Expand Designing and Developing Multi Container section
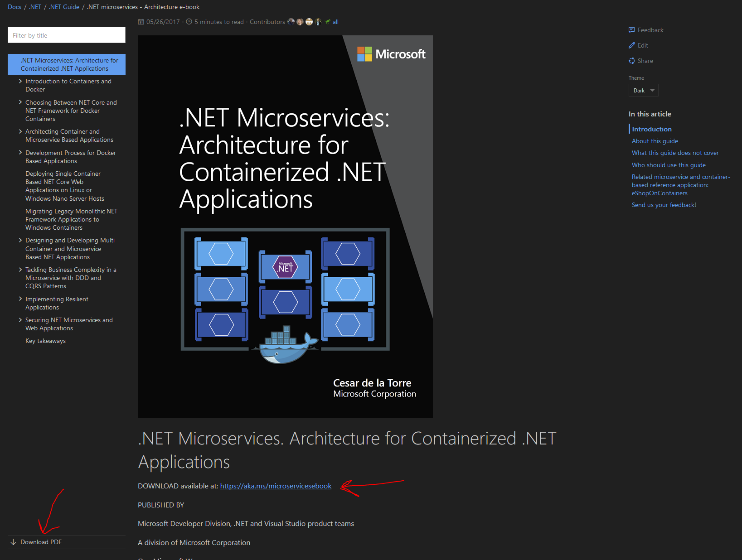This screenshot has width=742, height=560. click(20, 240)
